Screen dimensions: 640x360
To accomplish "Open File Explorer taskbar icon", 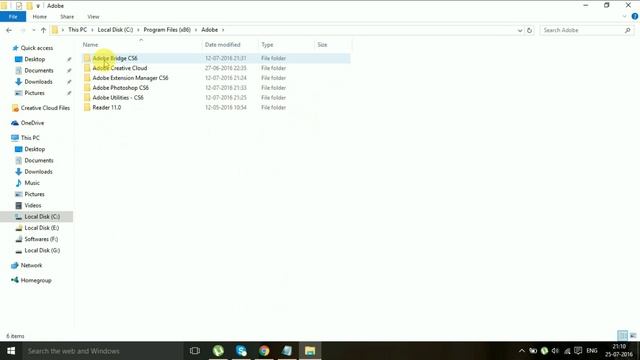I will pos(310,351).
